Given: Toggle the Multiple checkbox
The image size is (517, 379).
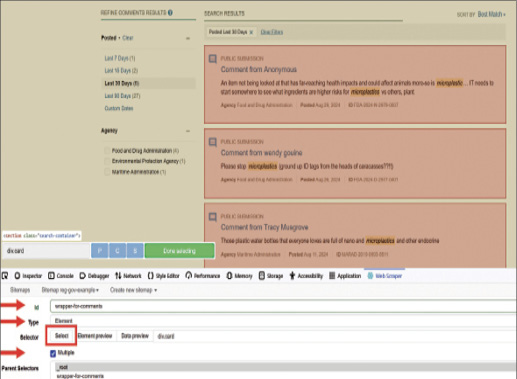Looking at the screenshot, I should [x=53, y=353].
